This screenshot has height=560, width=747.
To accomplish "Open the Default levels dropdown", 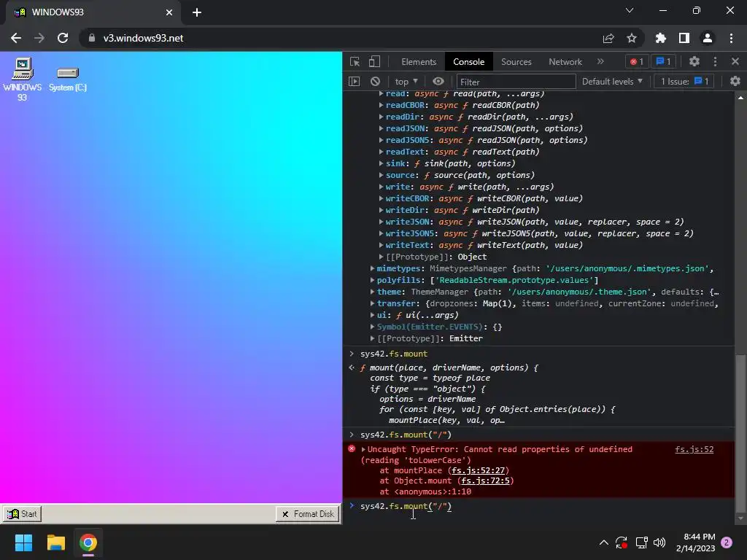I will point(612,82).
